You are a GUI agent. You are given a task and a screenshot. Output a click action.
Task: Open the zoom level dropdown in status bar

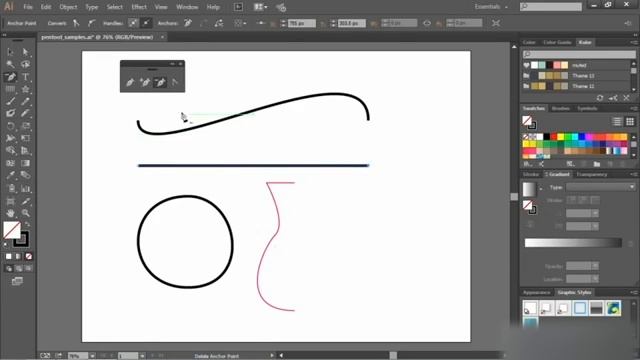tap(93, 356)
